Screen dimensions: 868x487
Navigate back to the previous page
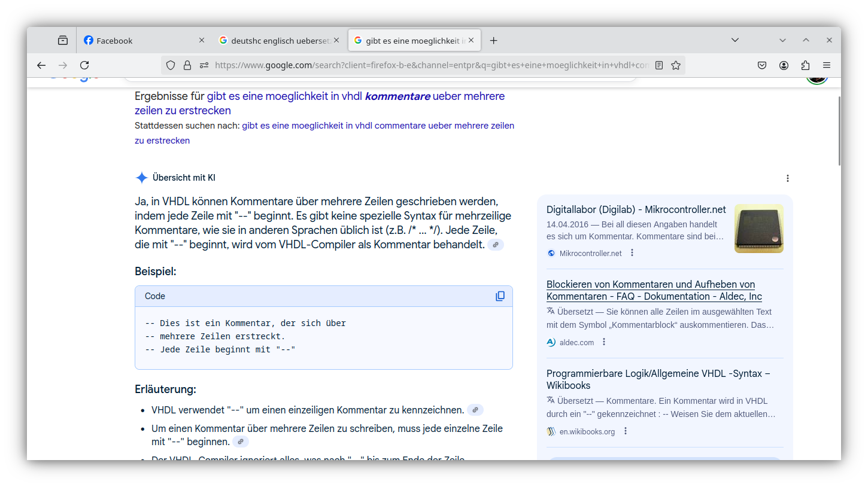point(41,65)
